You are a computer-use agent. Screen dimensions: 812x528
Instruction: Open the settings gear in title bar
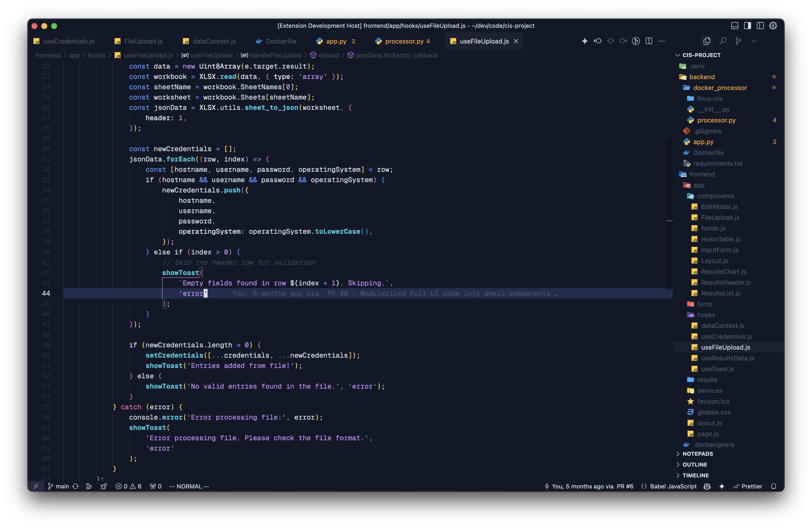[773, 26]
